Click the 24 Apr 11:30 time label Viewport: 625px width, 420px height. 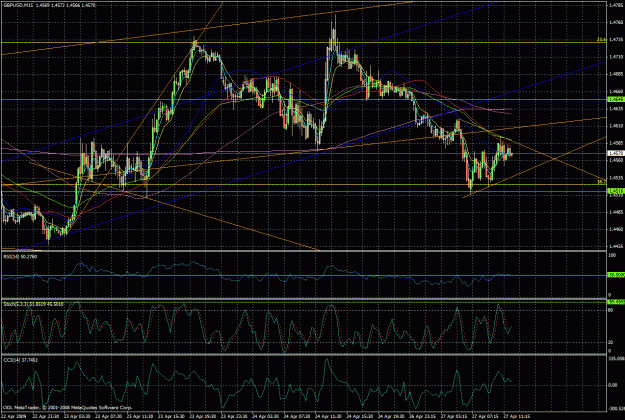pos(328,415)
